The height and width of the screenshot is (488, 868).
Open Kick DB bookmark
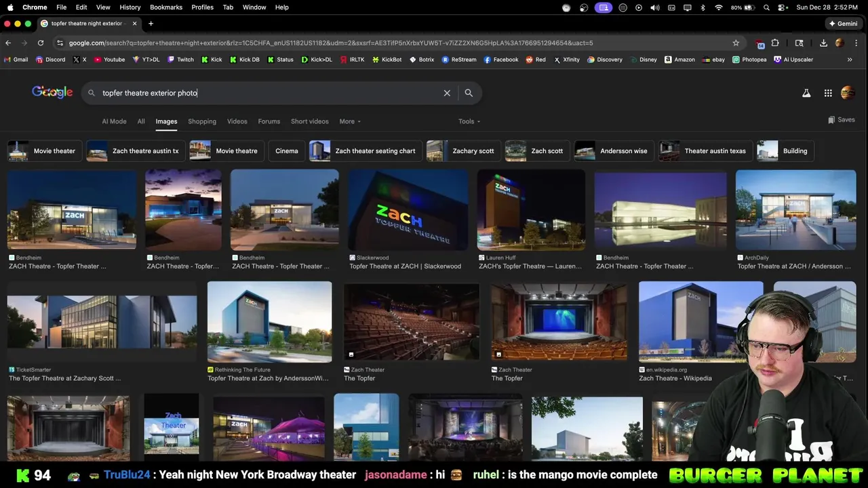[x=244, y=60]
